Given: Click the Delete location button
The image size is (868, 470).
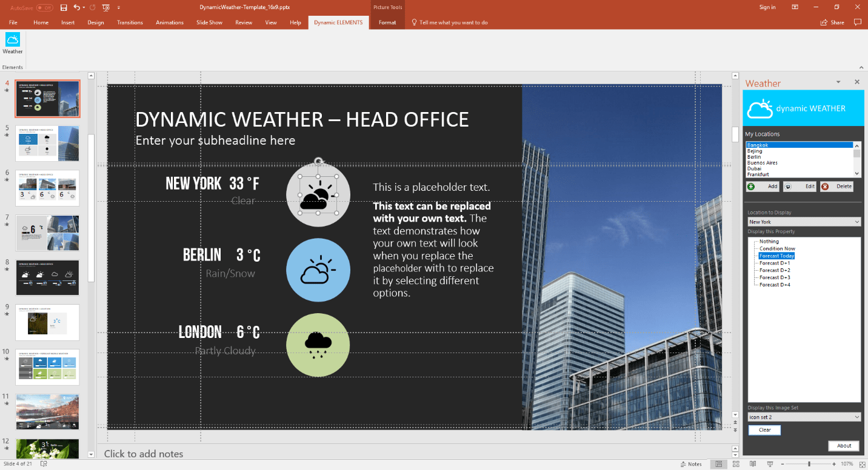Looking at the screenshot, I should click(837, 187).
